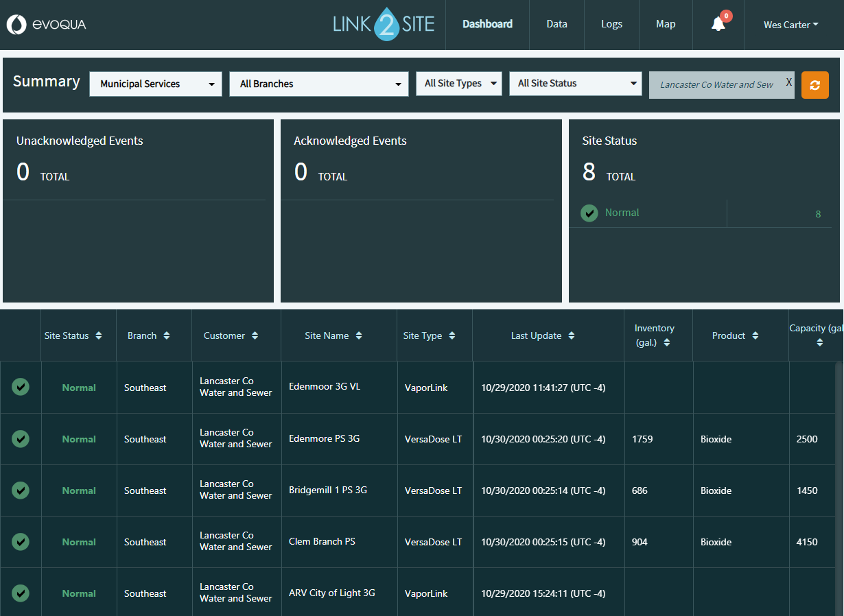Select the ARV City of Light 3G site name
The height and width of the screenshot is (616, 844).
[x=332, y=593]
